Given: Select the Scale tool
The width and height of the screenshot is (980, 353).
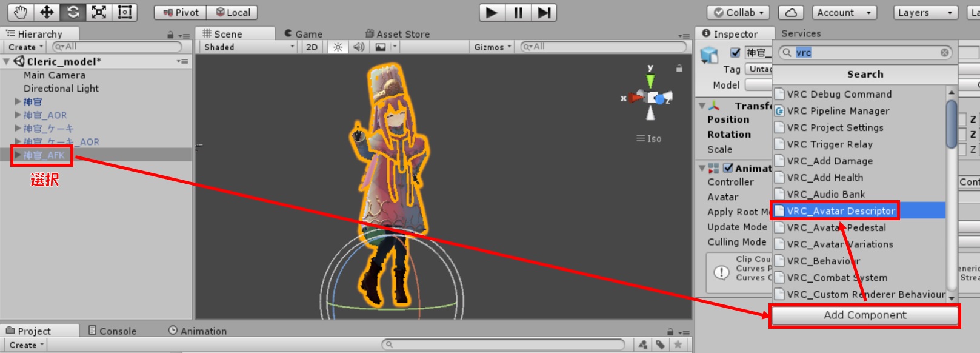Looking at the screenshot, I should 99,12.
